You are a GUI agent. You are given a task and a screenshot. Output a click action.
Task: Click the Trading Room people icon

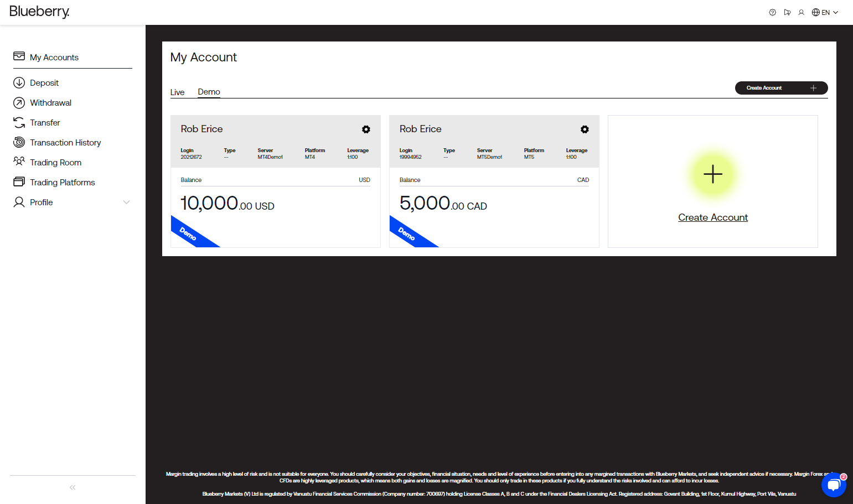[x=19, y=162]
